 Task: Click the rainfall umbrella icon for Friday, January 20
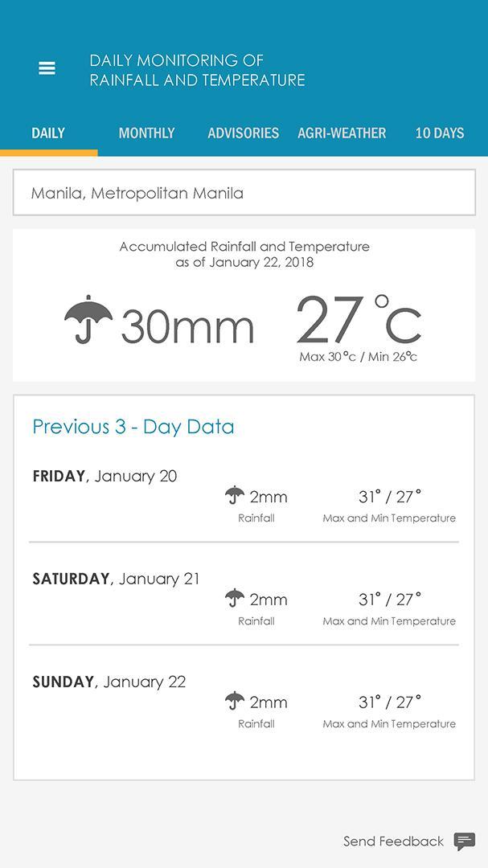pyautogui.click(x=234, y=494)
